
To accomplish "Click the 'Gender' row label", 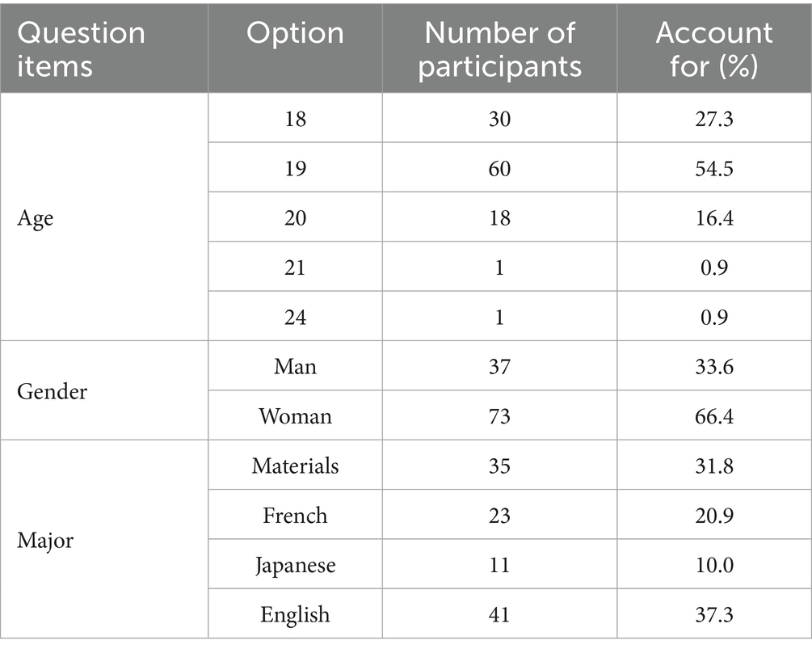I will click(x=53, y=391).
